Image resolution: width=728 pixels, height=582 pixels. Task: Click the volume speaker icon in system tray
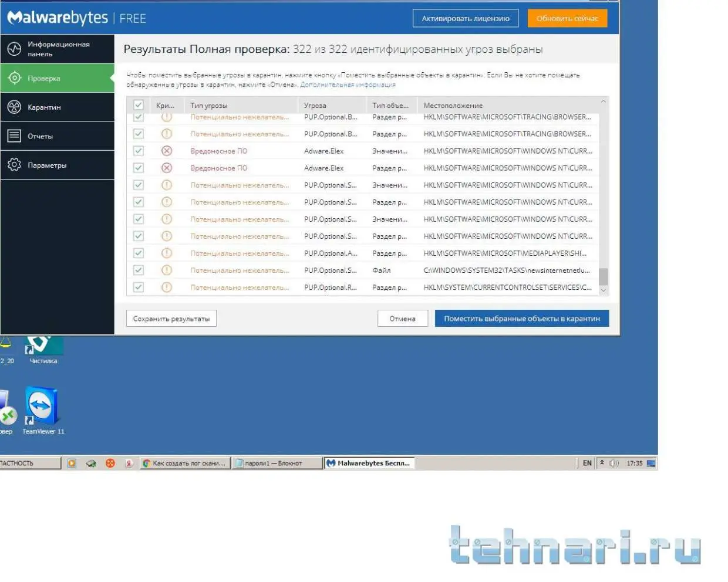[614, 463]
